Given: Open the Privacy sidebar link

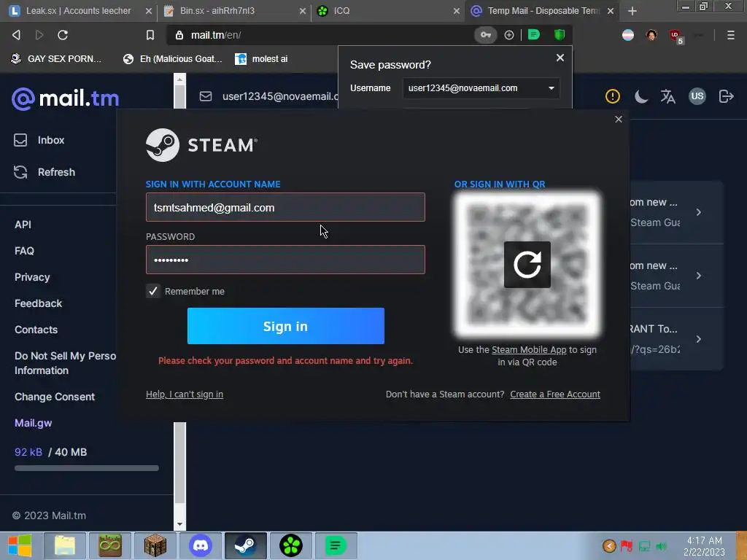Looking at the screenshot, I should pos(32,277).
